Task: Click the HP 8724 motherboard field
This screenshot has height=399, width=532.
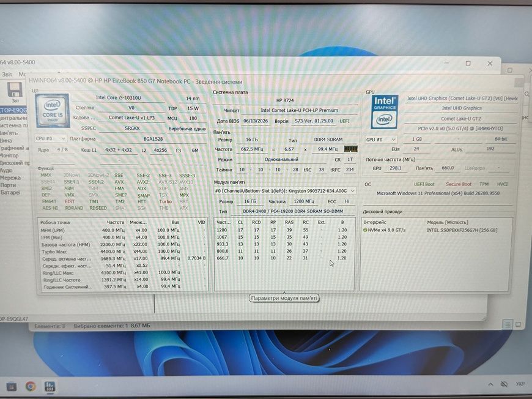Action: coord(285,100)
